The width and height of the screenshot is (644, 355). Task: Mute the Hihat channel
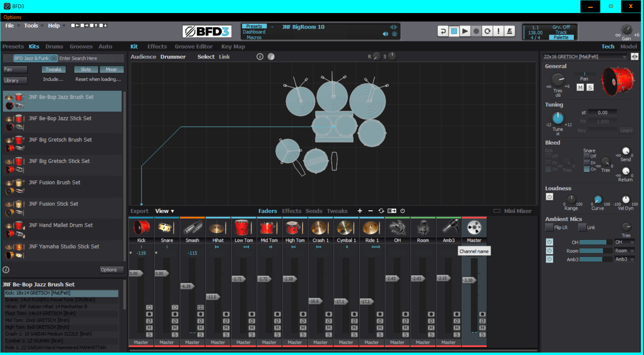tap(226, 328)
